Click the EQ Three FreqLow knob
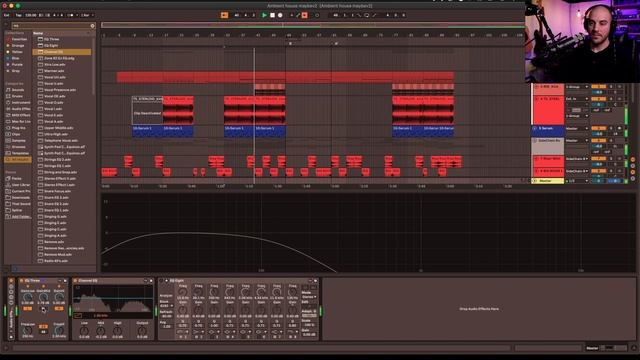 (27, 330)
